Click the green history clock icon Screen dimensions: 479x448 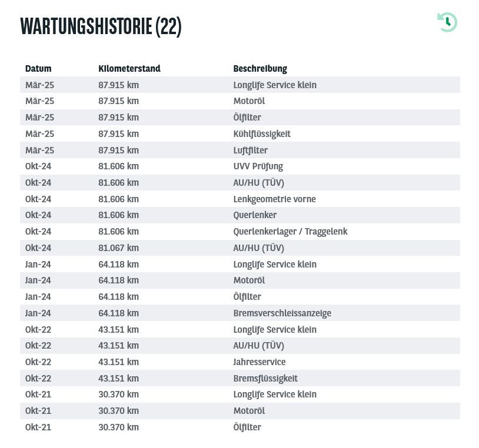click(447, 22)
